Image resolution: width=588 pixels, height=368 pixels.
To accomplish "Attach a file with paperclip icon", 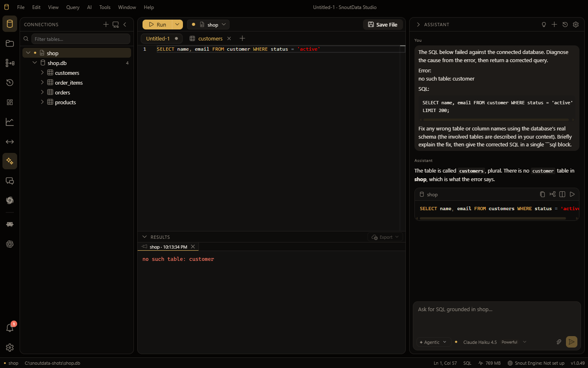I will 559,342.
